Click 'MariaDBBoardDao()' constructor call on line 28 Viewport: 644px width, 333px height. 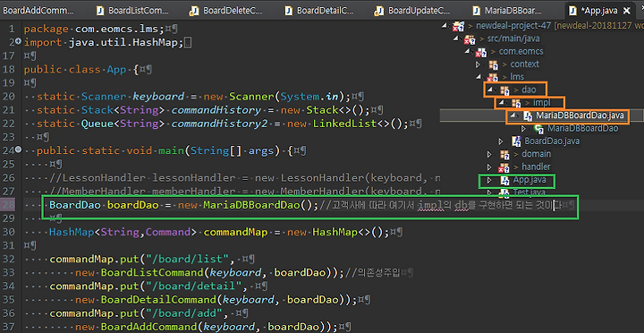[x=258, y=205]
